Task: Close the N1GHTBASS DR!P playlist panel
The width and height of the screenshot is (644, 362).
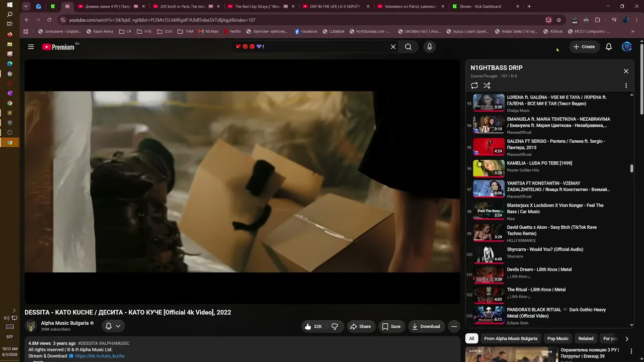Action: [x=626, y=71]
